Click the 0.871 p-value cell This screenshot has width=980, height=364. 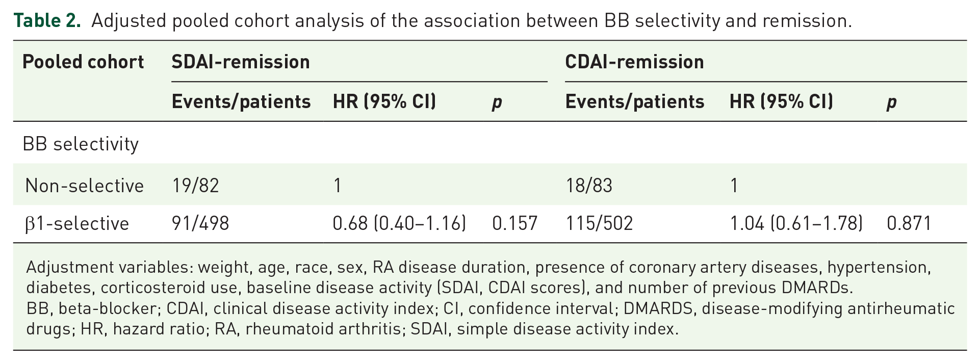pyautogui.click(x=909, y=224)
